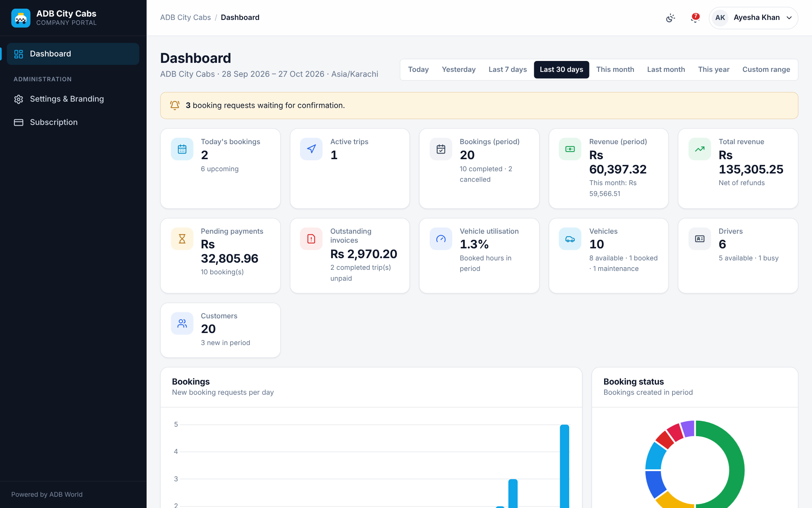Click the Settings & Branding gear icon
Viewport: 812px width, 508px height.
coord(18,99)
